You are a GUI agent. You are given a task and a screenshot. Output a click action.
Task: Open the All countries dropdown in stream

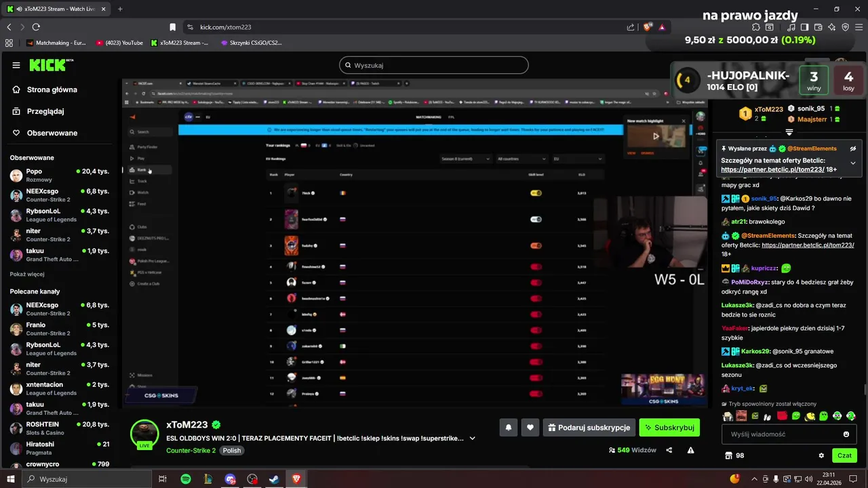tap(521, 159)
